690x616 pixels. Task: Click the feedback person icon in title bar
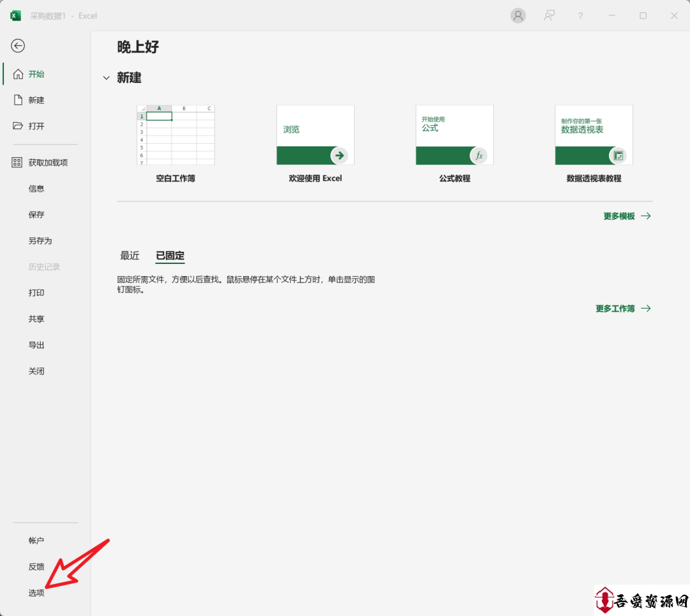tap(549, 16)
